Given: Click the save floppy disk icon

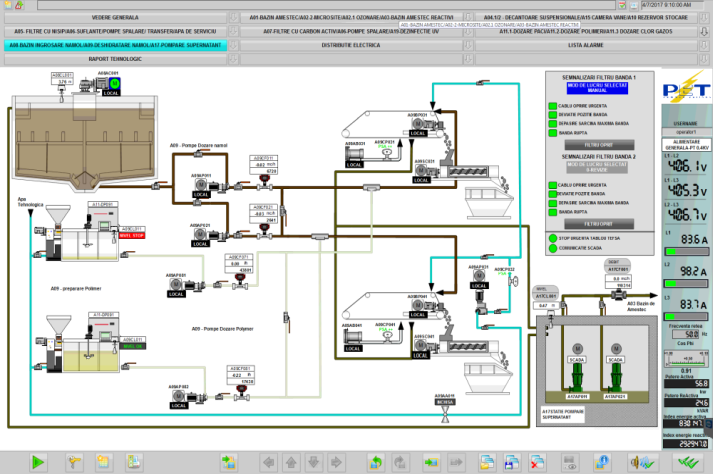Looking at the screenshot, I should click(x=512, y=463).
